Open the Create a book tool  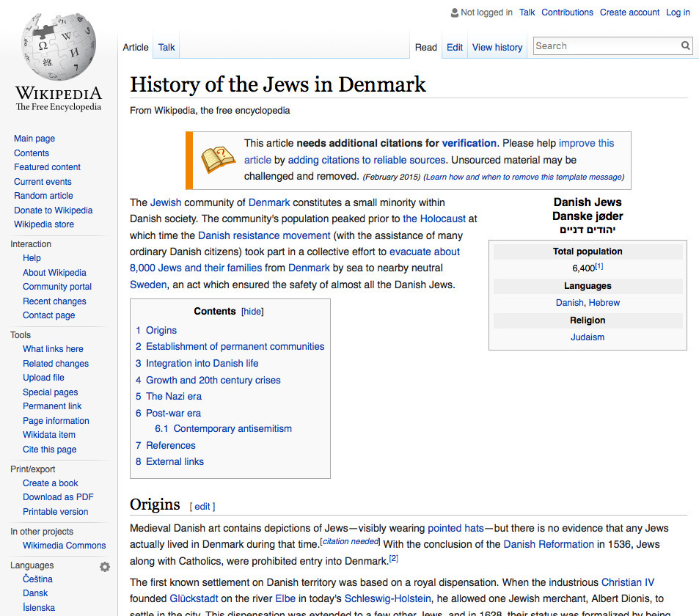click(x=50, y=483)
